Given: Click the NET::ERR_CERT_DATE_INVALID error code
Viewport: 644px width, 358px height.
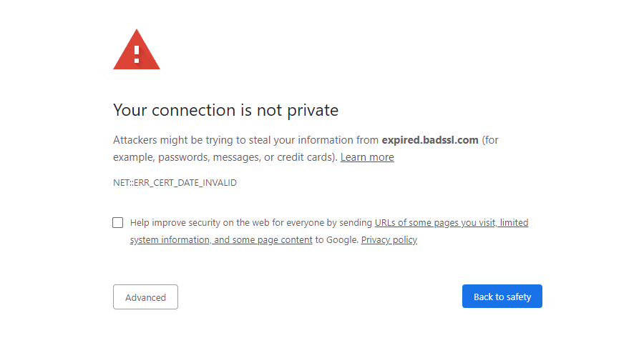Looking at the screenshot, I should [175, 183].
